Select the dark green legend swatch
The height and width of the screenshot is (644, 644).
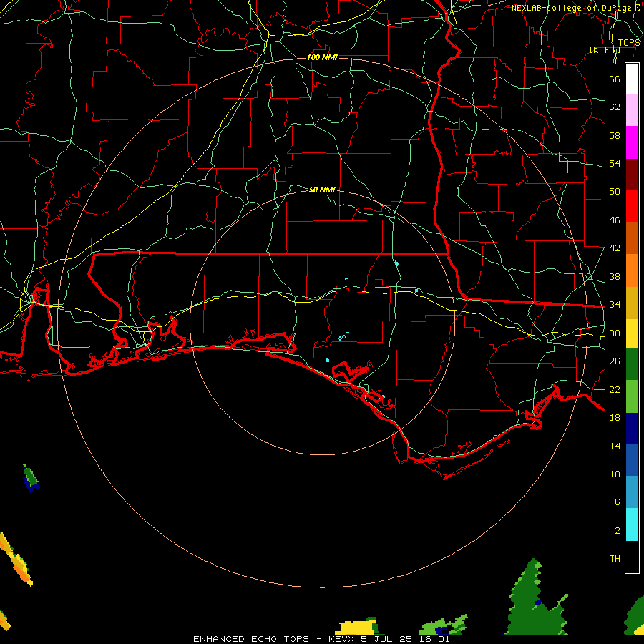pos(632,364)
